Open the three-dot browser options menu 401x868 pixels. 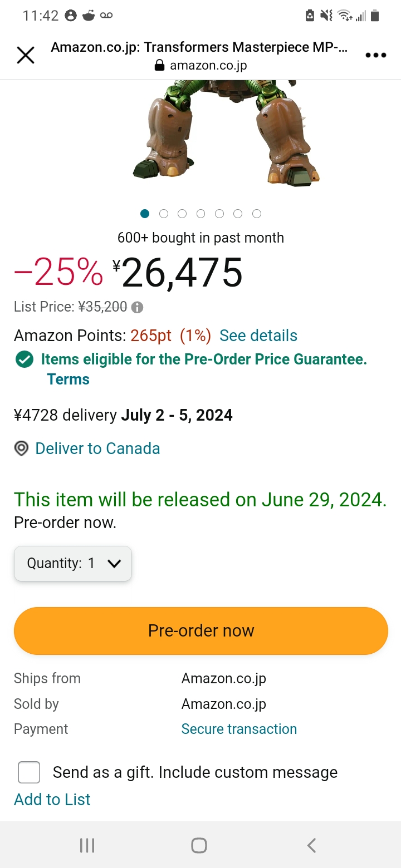pos(375,55)
